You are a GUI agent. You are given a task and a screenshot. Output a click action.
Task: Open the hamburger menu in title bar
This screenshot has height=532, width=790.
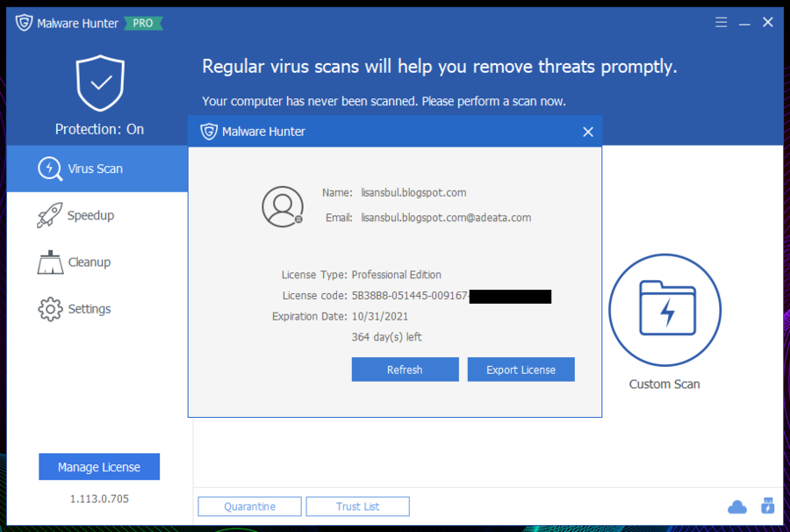721,22
